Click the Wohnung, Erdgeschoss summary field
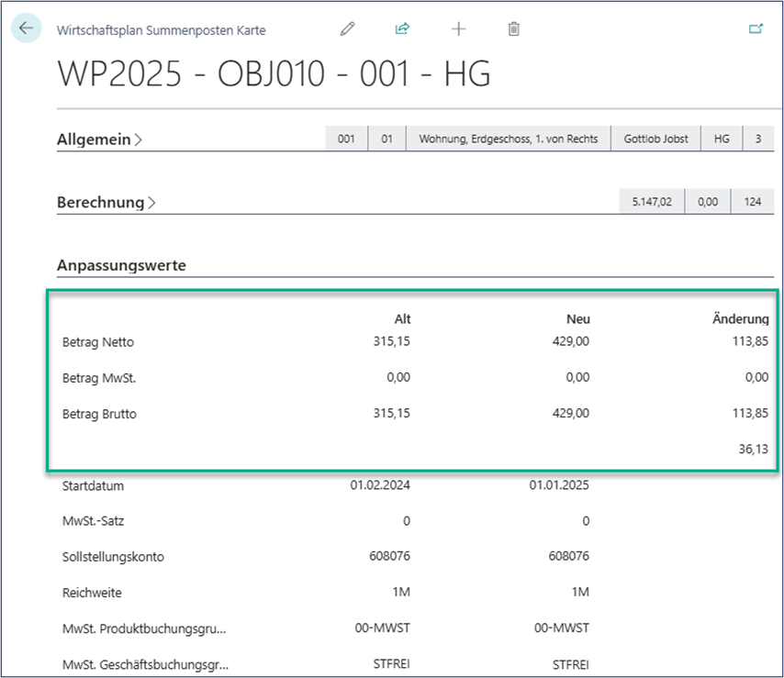Image resolution: width=784 pixels, height=678 pixels. tap(508, 139)
